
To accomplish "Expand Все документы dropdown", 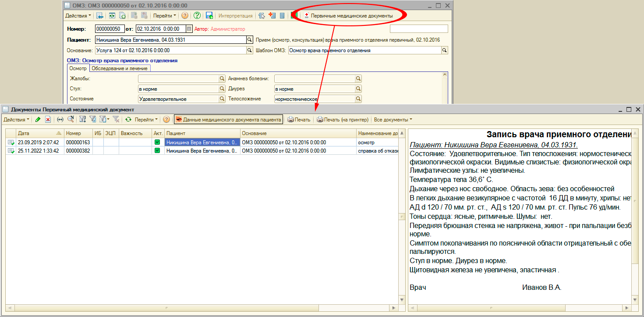I will click(393, 119).
